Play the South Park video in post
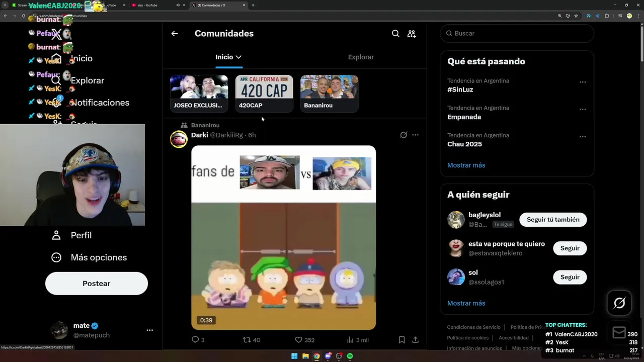 (x=283, y=237)
